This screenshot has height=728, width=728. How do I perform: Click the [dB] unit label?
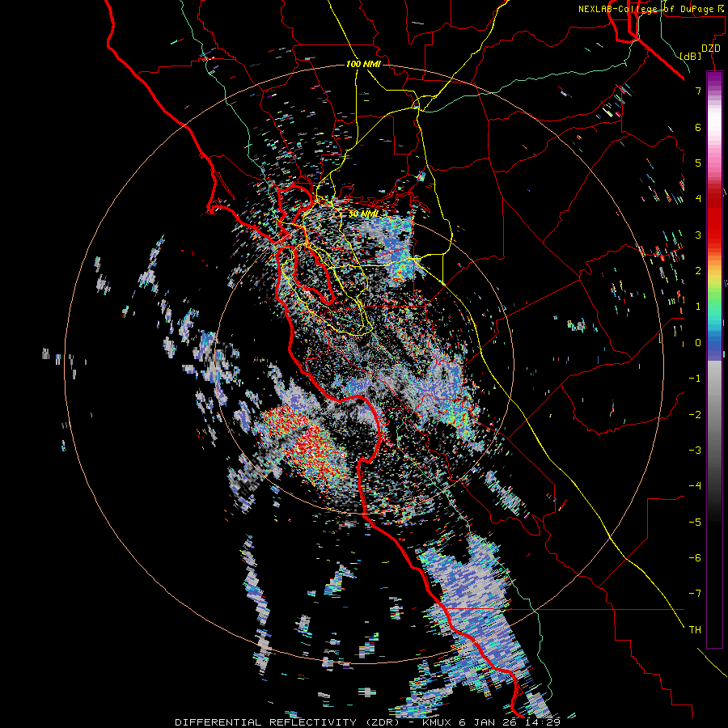(x=690, y=56)
